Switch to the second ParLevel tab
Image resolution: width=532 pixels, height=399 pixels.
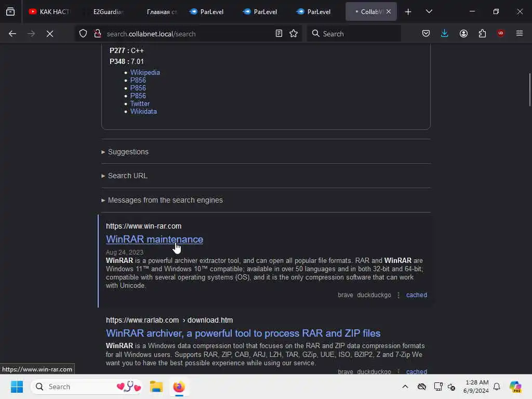tap(261, 11)
